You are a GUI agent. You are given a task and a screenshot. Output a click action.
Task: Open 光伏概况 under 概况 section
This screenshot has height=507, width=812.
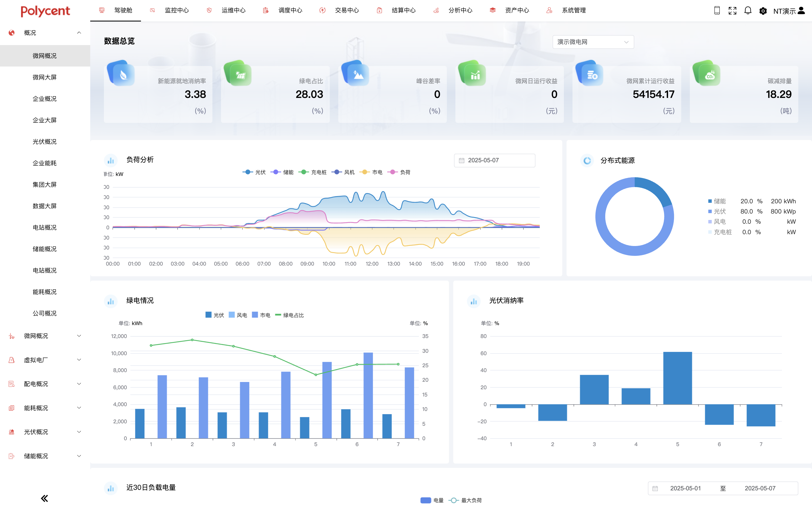tap(44, 142)
